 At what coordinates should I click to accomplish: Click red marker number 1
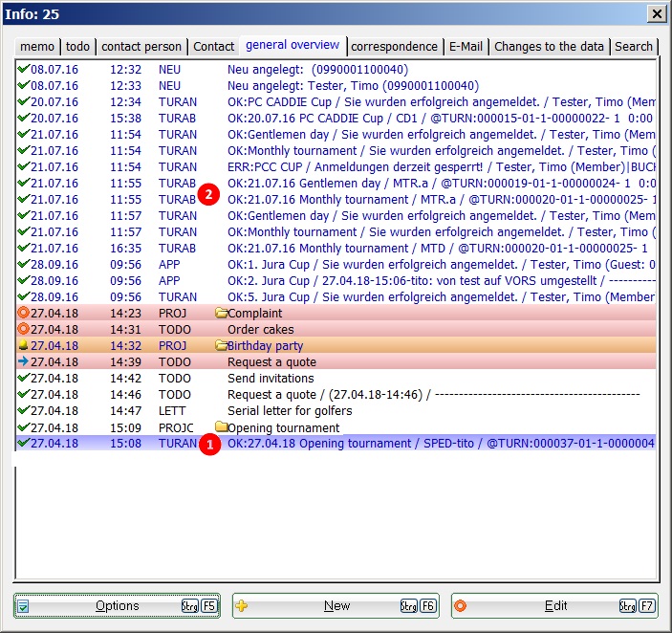[x=209, y=445]
